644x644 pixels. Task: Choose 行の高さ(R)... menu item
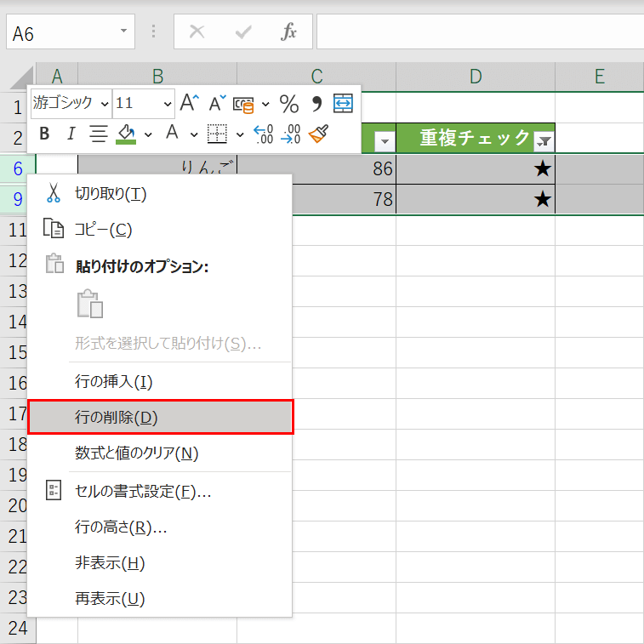tap(160, 527)
